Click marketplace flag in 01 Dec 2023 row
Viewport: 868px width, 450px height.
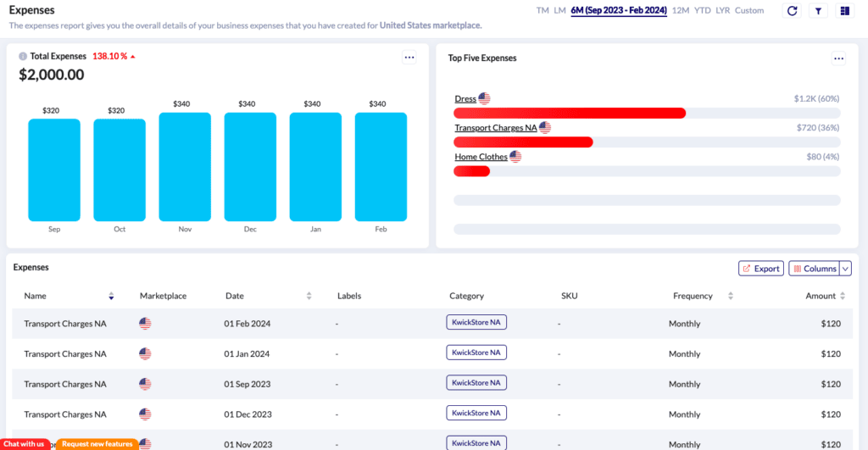145,414
